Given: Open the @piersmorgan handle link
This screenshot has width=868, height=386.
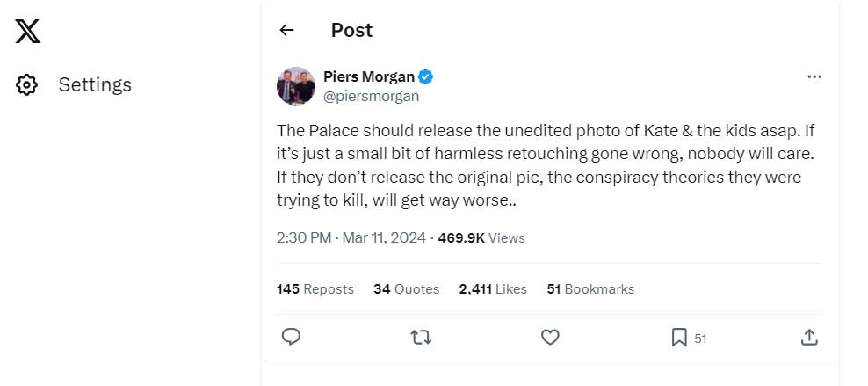Looking at the screenshot, I should coord(372,96).
